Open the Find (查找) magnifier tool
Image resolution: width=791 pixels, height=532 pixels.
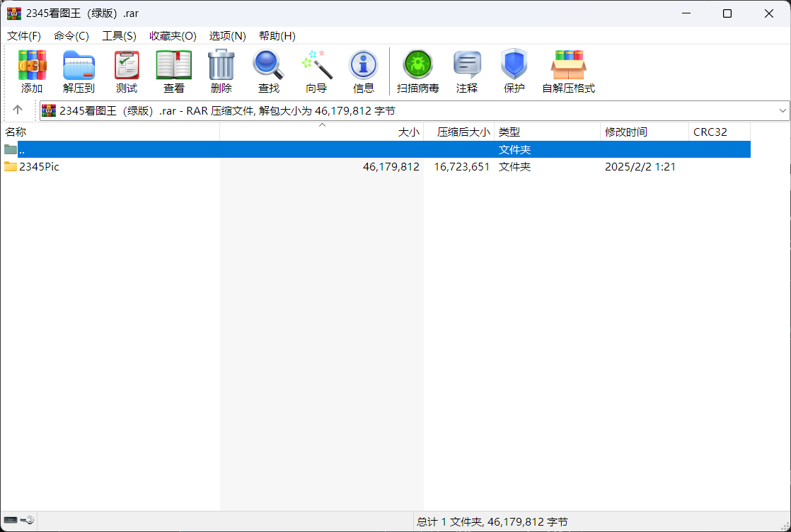269,66
